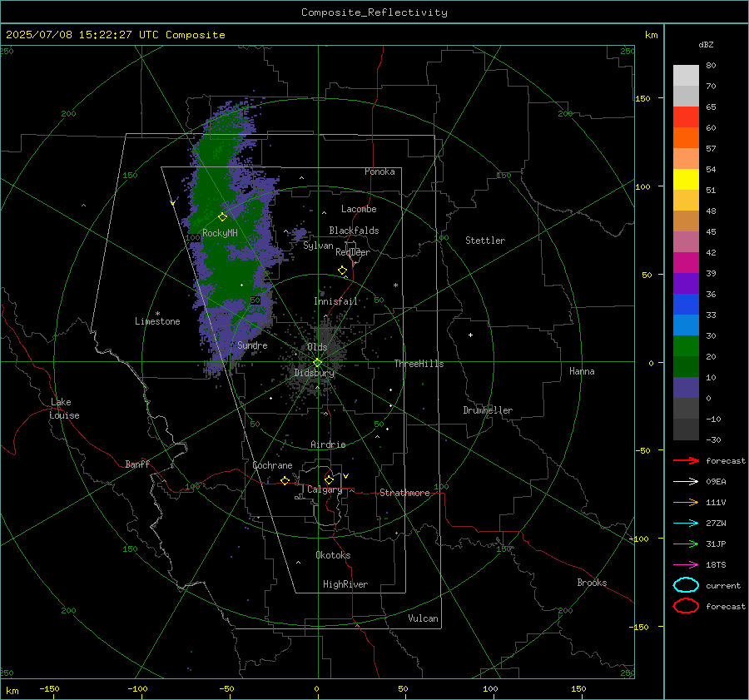Click the RedDeer city label
This screenshot has height=700, width=749.
(353, 252)
